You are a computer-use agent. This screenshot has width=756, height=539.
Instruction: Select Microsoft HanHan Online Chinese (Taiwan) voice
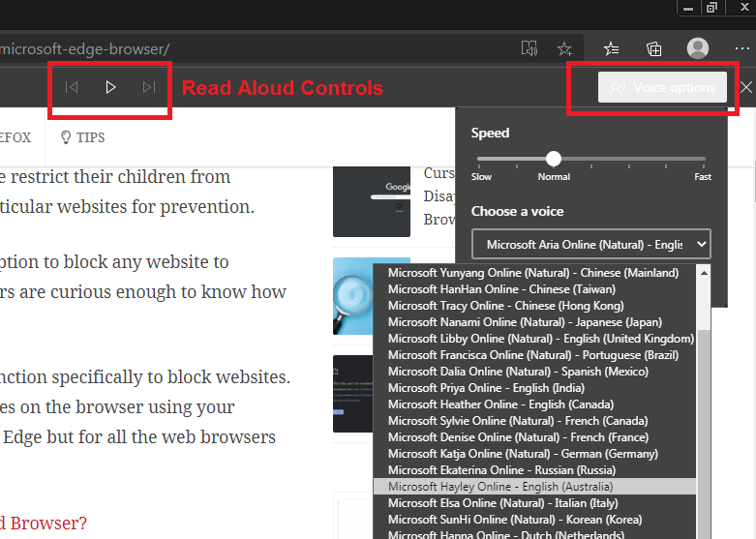tap(534, 289)
